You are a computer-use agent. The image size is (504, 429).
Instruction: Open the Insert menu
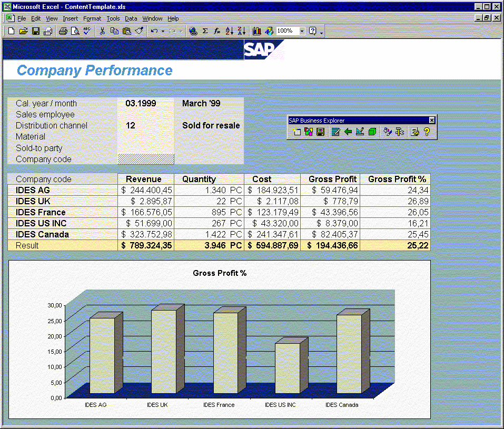[70, 18]
